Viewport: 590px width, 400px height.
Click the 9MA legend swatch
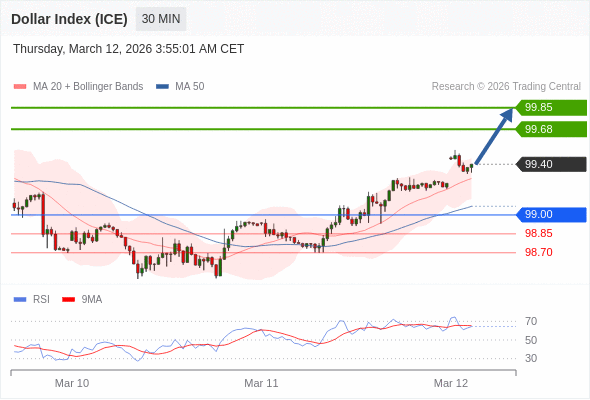tap(68, 300)
